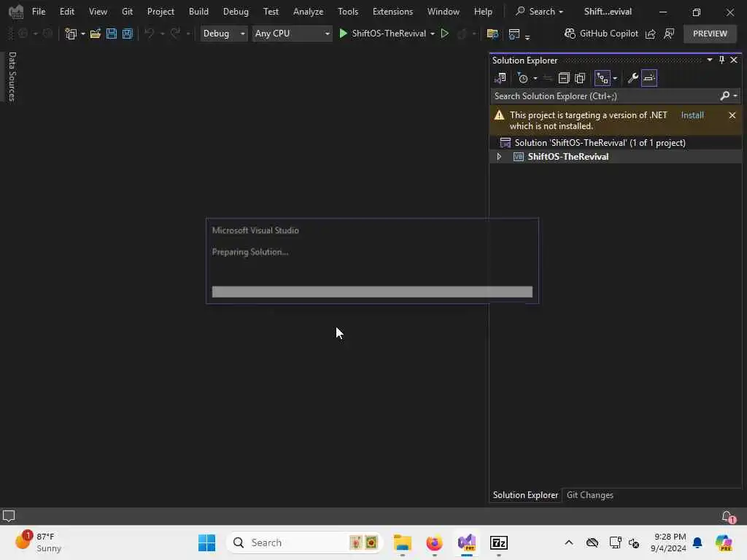Open Solution Explorer window options dropdown arrow
The height and width of the screenshot is (560, 747).
coord(709,60)
